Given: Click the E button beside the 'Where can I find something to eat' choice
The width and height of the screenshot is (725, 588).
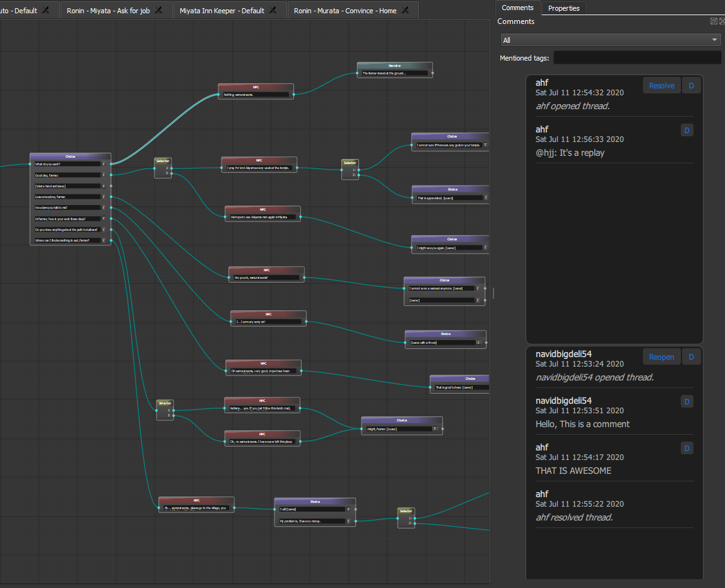Looking at the screenshot, I should [103, 240].
